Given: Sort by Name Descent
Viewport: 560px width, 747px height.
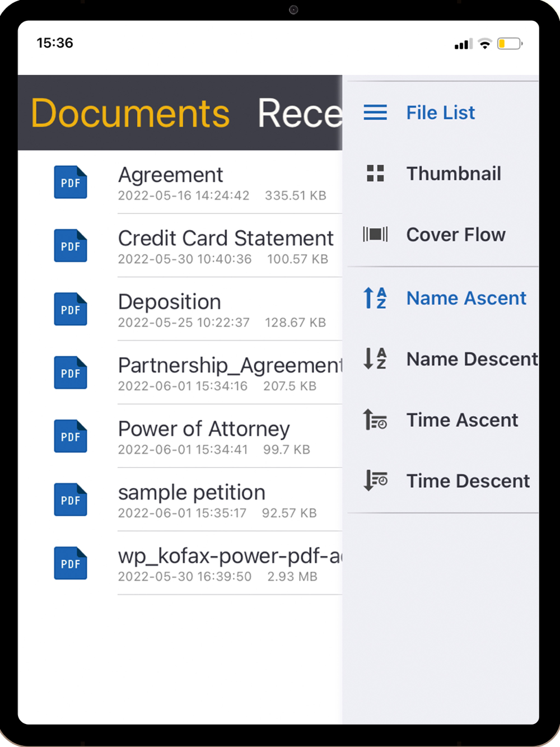Looking at the screenshot, I should coord(443,358).
